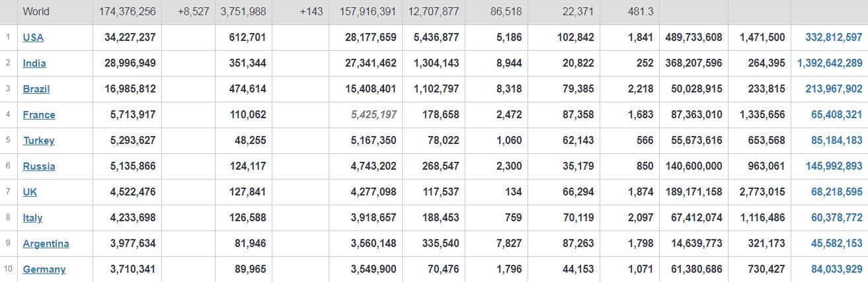Click Turkey population 85,184,183 link
Viewport: 868px width, 282px height.
836,141
